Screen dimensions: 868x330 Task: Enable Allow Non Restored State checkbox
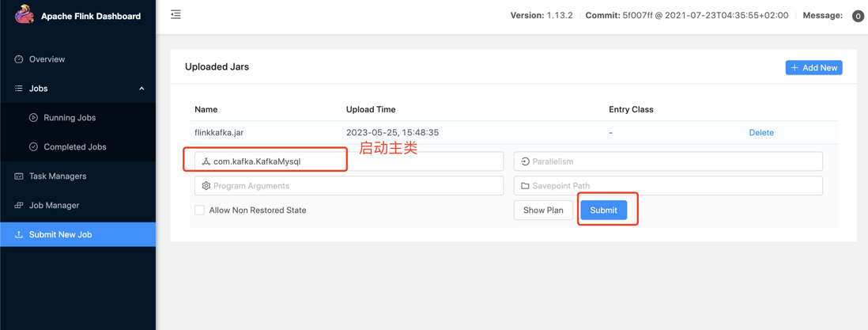[200, 211]
